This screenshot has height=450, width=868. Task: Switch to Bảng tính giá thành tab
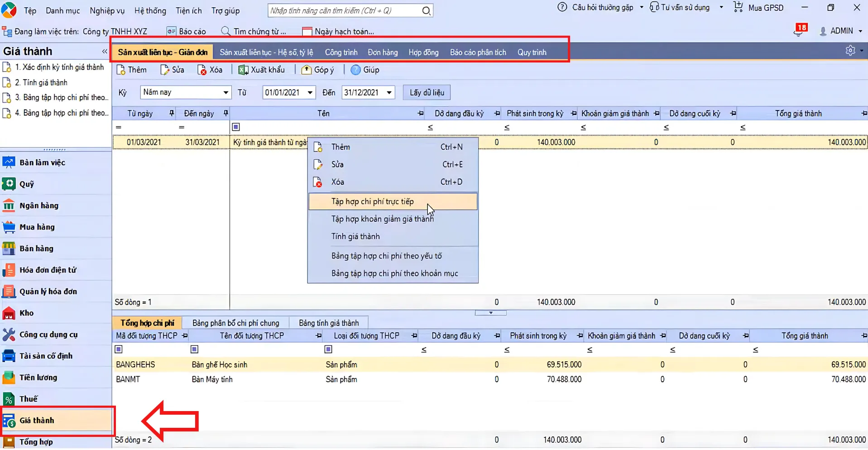pos(329,323)
